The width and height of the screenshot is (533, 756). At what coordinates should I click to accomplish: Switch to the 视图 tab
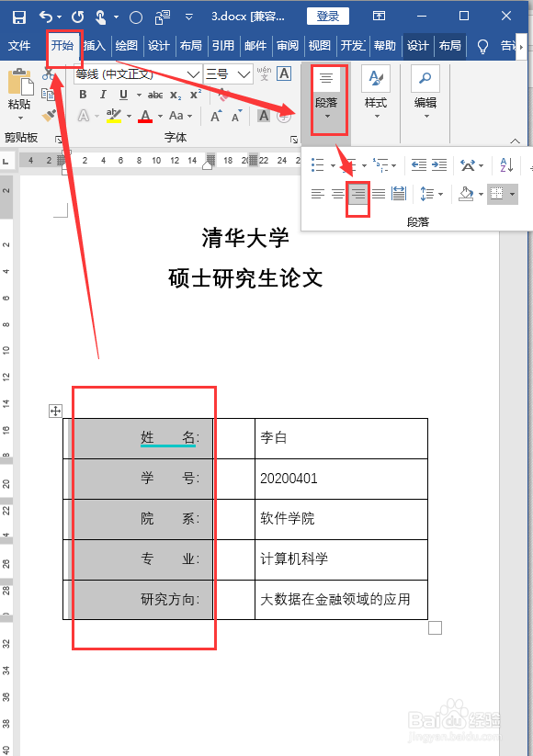tap(319, 46)
